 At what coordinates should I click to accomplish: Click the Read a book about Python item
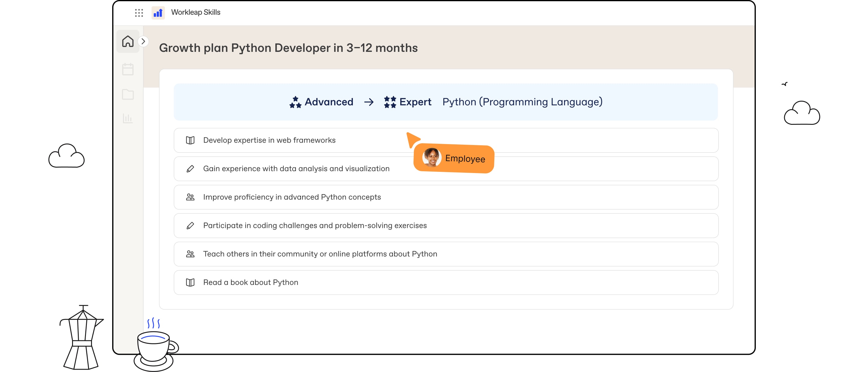pos(446,282)
